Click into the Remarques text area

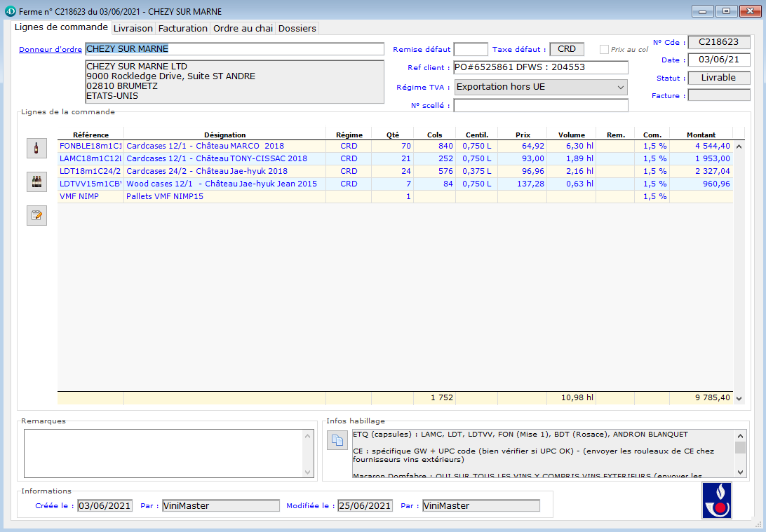(163, 453)
